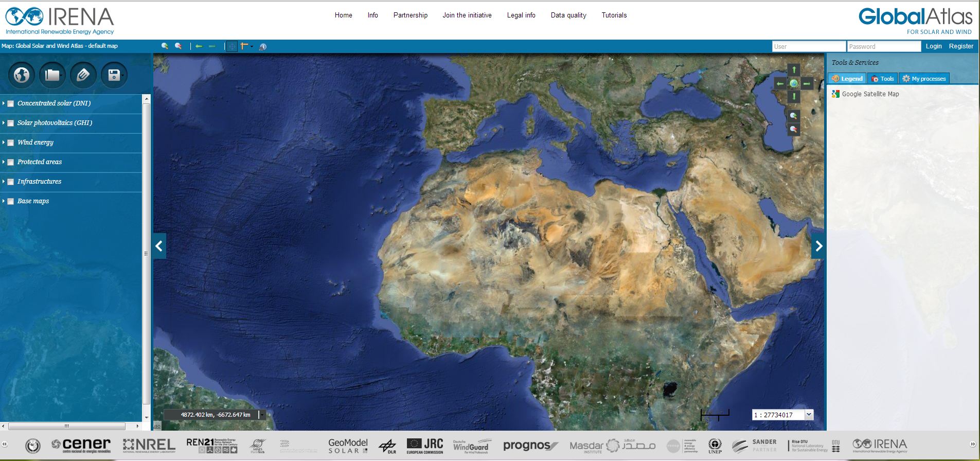980x461 pixels.
Task: Open the coordinate units dropdown arrow
Action: click(261, 415)
